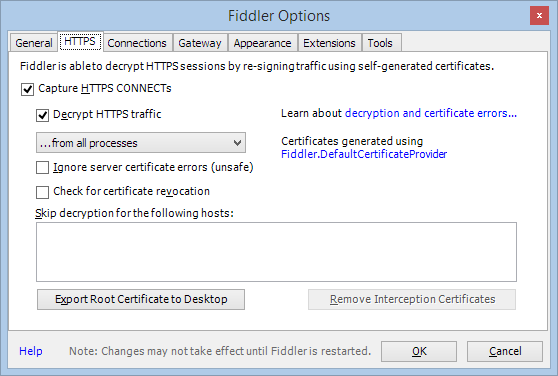The height and width of the screenshot is (376, 558).
Task: Select the HTTPS tab
Action: (x=80, y=42)
